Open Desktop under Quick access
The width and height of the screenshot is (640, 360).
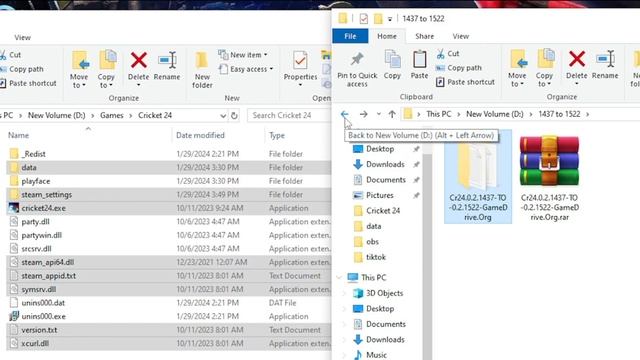point(380,149)
